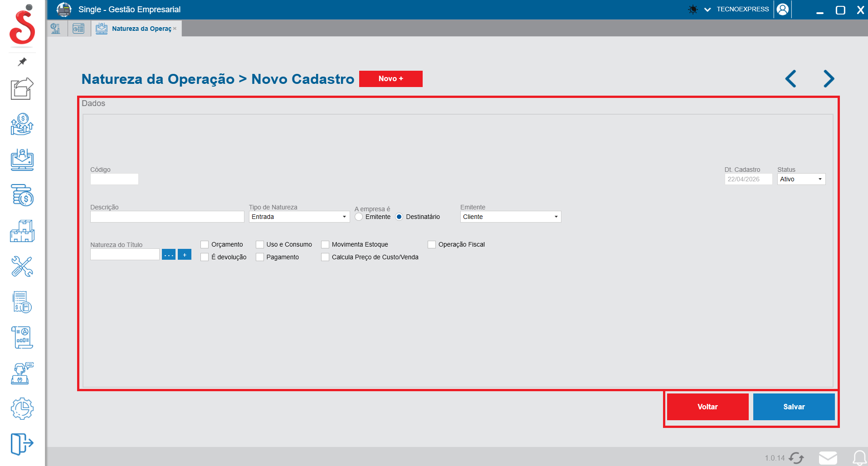Click the notification bell in status bar
The width and height of the screenshot is (868, 466).
[x=860, y=457]
